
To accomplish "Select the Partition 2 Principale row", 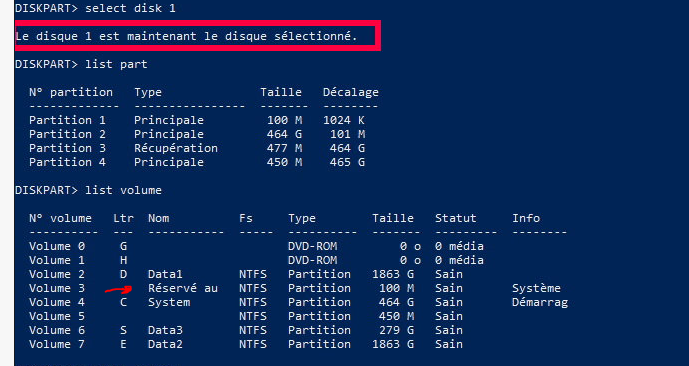I will click(197, 134).
